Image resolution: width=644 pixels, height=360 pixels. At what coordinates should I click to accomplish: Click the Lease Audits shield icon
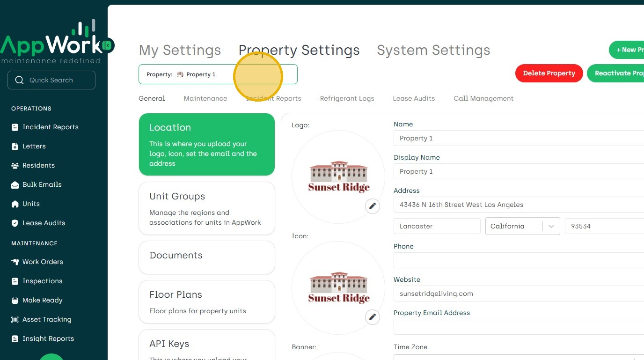click(x=15, y=223)
